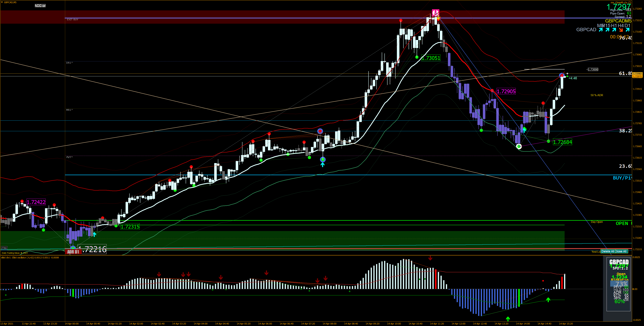Viewport: 644px width, 326px height.
Task: Click the red ADR D1 label
Action: (73, 252)
